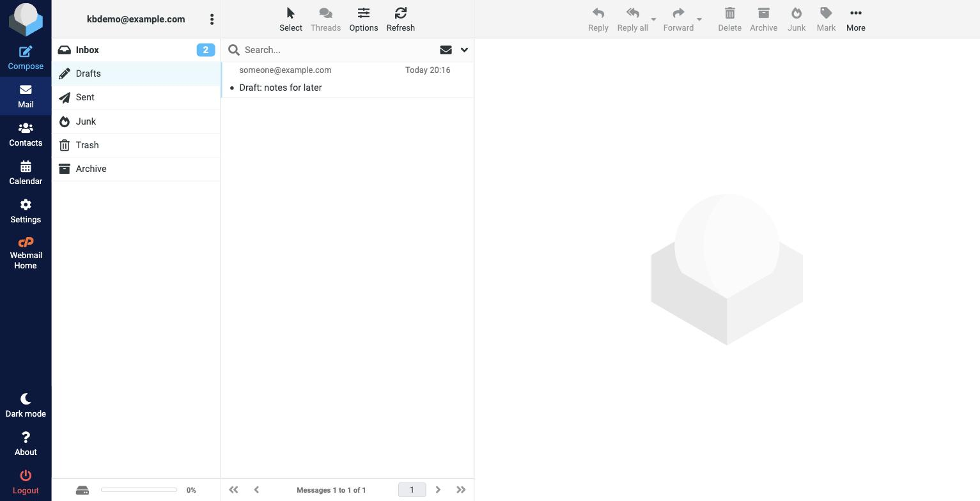Click the Inbox unread count badge
980x501 pixels.
(x=206, y=50)
